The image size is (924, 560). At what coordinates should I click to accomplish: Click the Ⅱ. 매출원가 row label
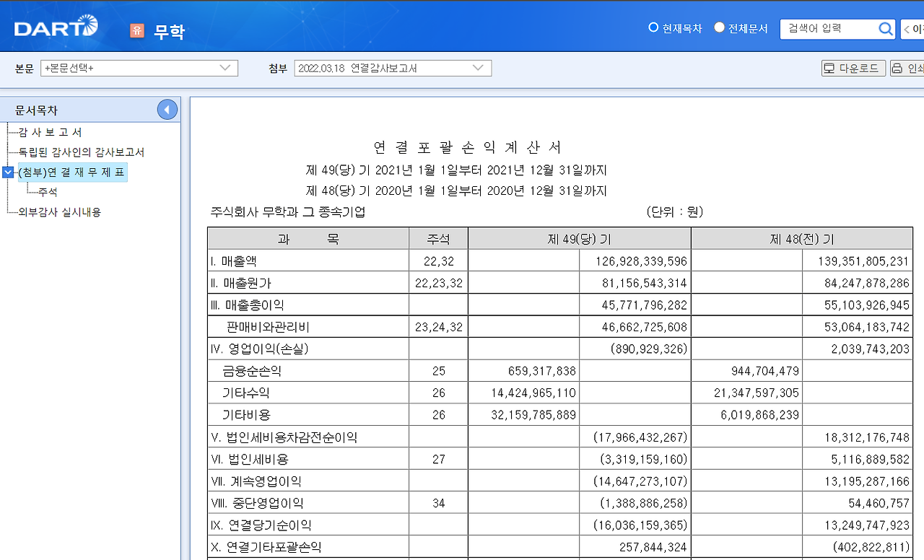[x=240, y=283]
